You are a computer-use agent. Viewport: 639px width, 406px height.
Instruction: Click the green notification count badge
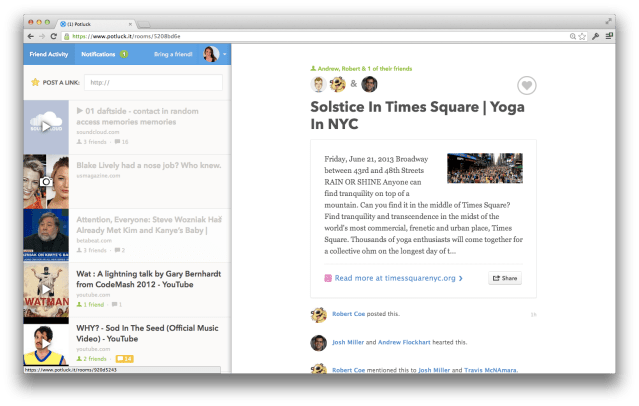click(x=124, y=54)
